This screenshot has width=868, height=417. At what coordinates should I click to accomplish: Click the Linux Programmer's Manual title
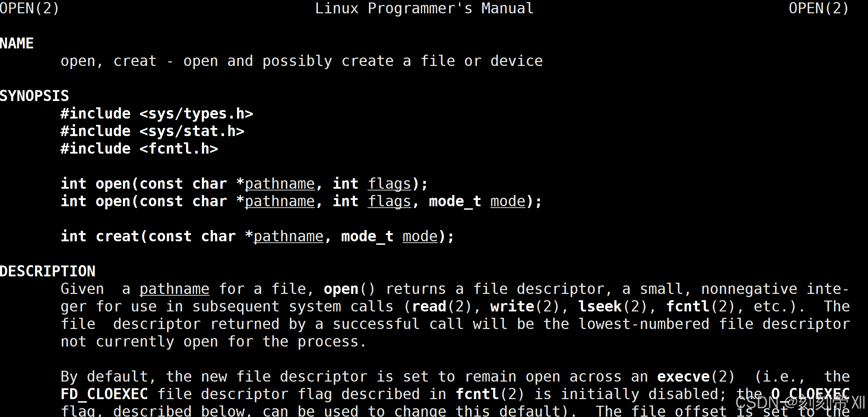click(424, 8)
